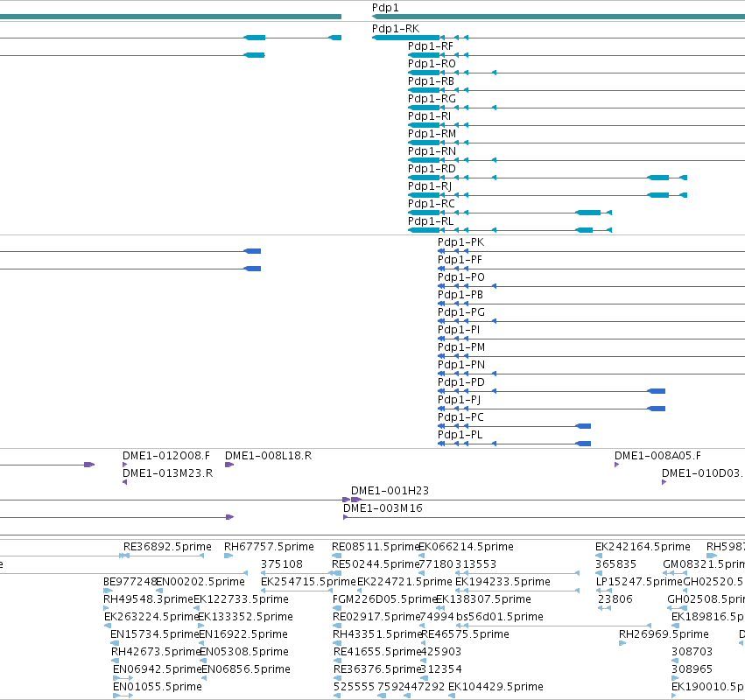The height and width of the screenshot is (700, 745).
Task: Click the 23806 feature label
Action: (615, 598)
